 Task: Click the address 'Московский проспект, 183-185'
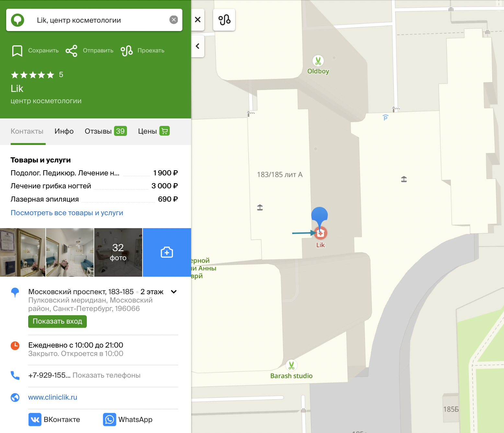click(81, 292)
